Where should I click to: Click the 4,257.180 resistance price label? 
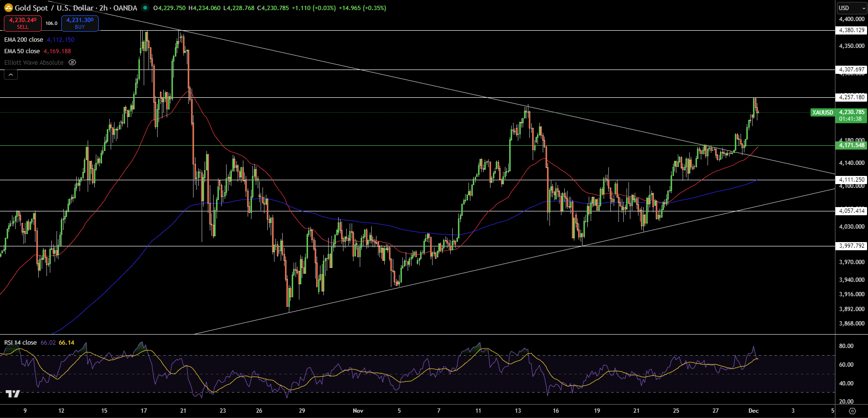click(x=851, y=97)
